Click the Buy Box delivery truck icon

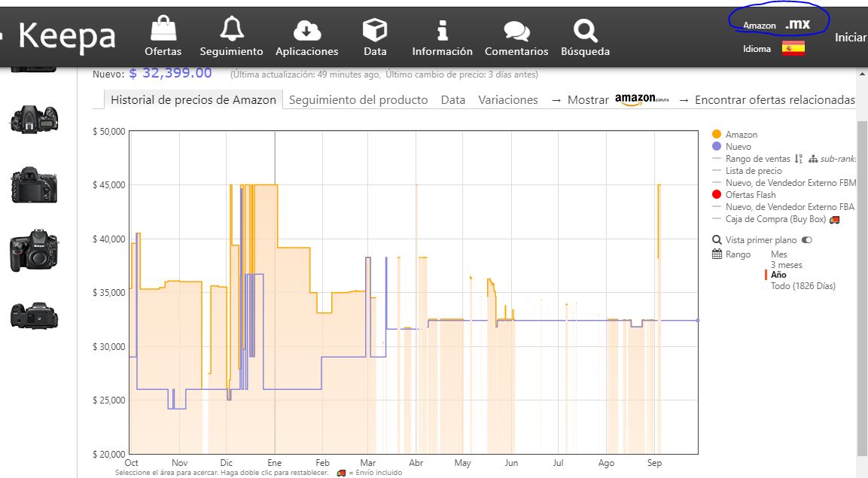834,220
